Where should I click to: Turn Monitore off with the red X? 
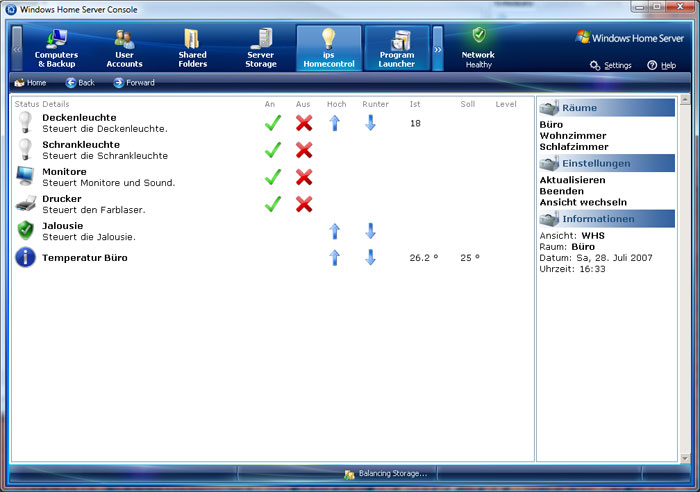tap(304, 178)
